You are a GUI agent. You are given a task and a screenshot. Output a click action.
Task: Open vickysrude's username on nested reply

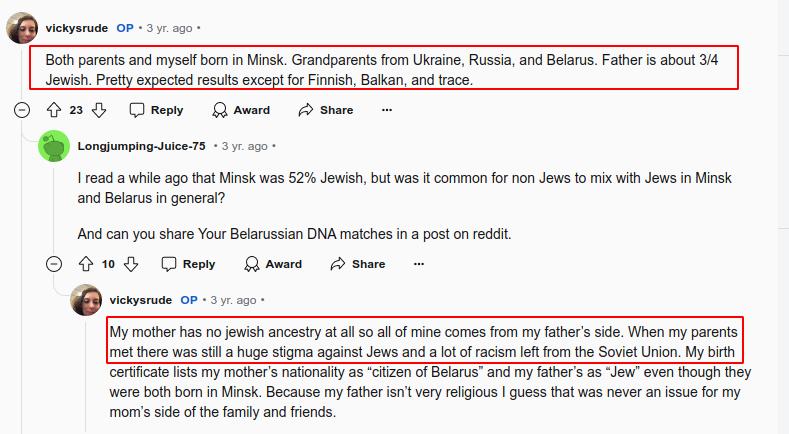[x=140, y=299]
